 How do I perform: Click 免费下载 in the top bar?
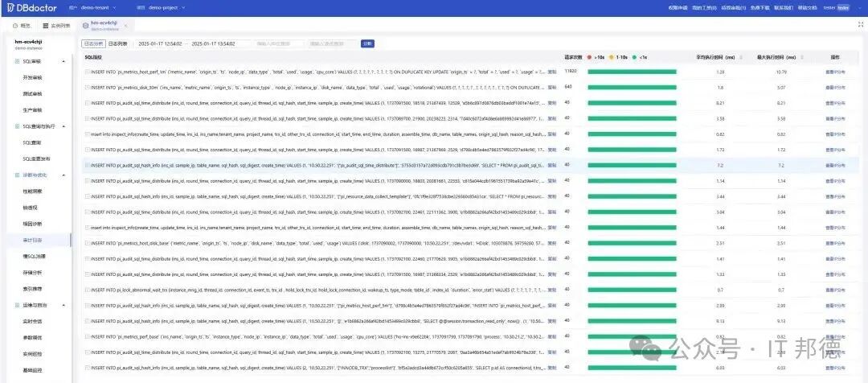[x=759, y=8]
